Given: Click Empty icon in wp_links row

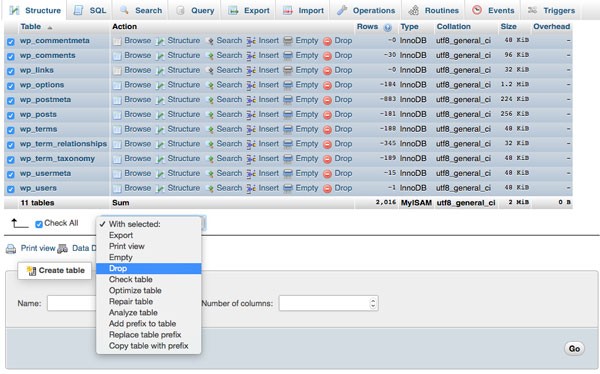Looking at the screenshot, I should pyautogui.click(x=288, y=70).
